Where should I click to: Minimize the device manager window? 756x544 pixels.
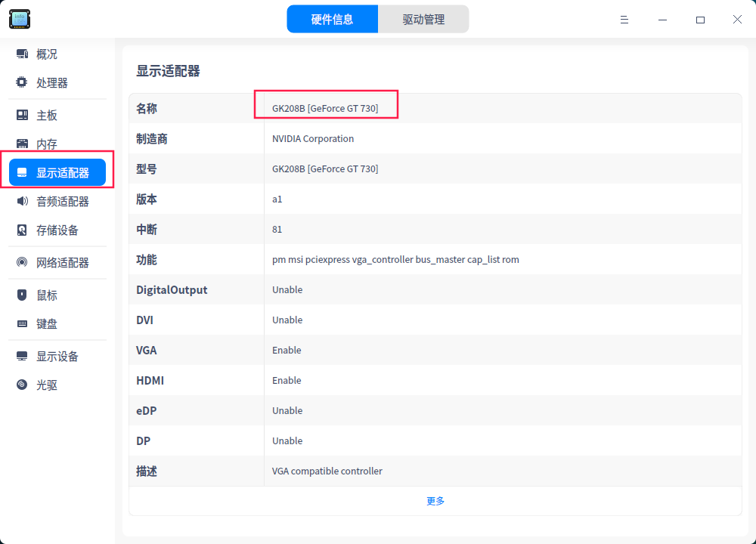662,20
